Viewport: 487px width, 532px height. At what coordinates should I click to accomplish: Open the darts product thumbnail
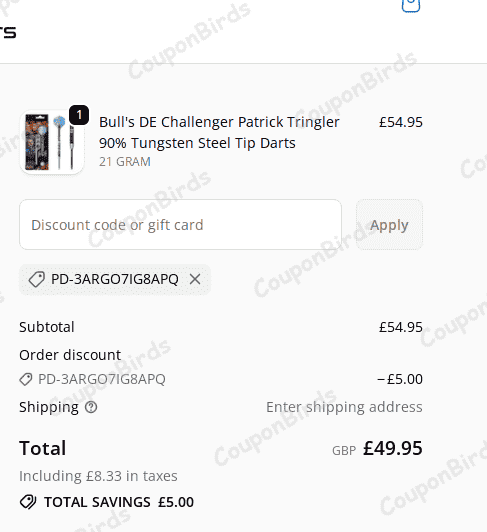pos(52,142)
